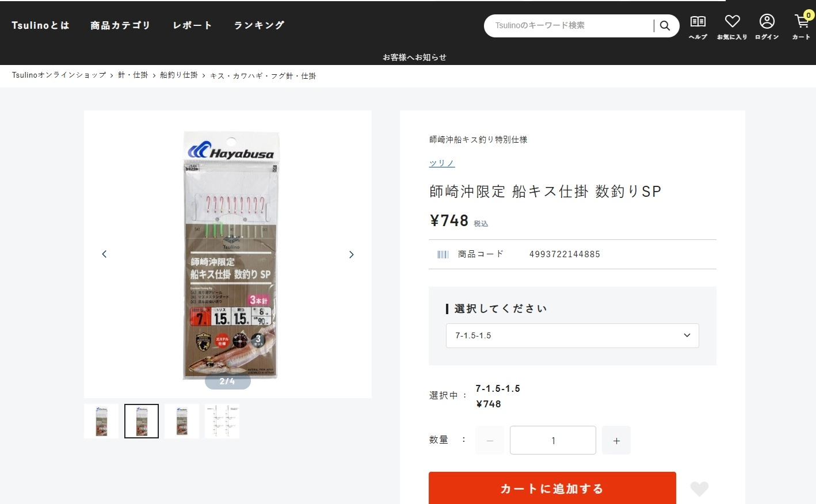Click the barcode icon beside 商品コード
This screenshot has width=816, height=504.
tap(443, 254)
